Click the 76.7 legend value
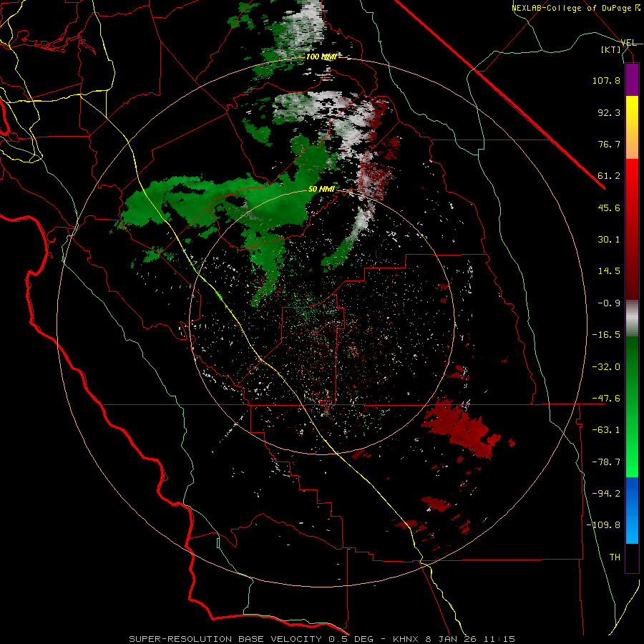 [609, 144]
